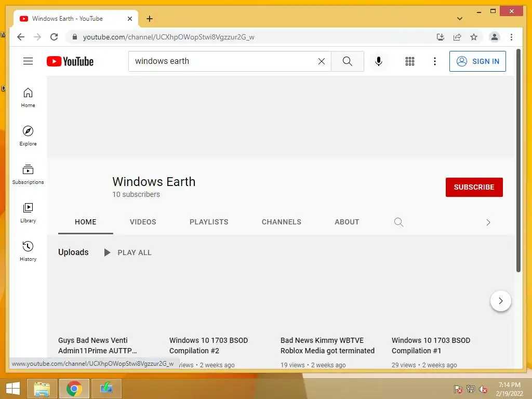Open Explore in the sidebar

click(x=28, y=136)
